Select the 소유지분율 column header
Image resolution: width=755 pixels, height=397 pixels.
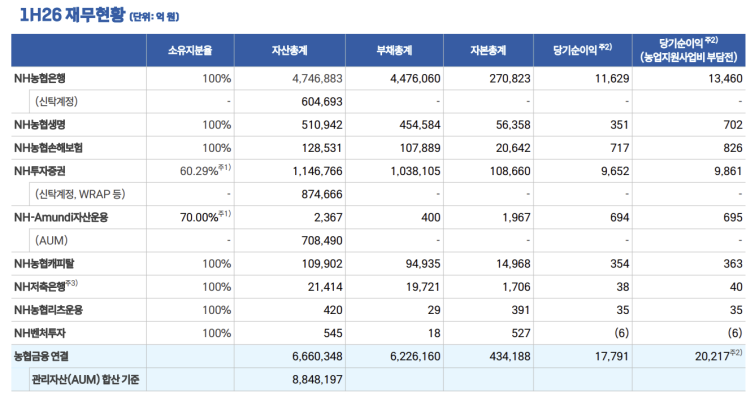[x=190, y=50]
